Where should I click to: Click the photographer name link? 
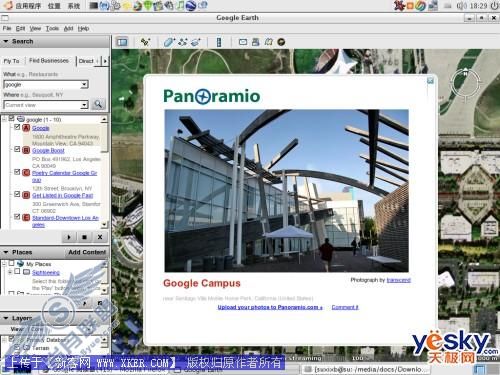[x=399, y=280]
